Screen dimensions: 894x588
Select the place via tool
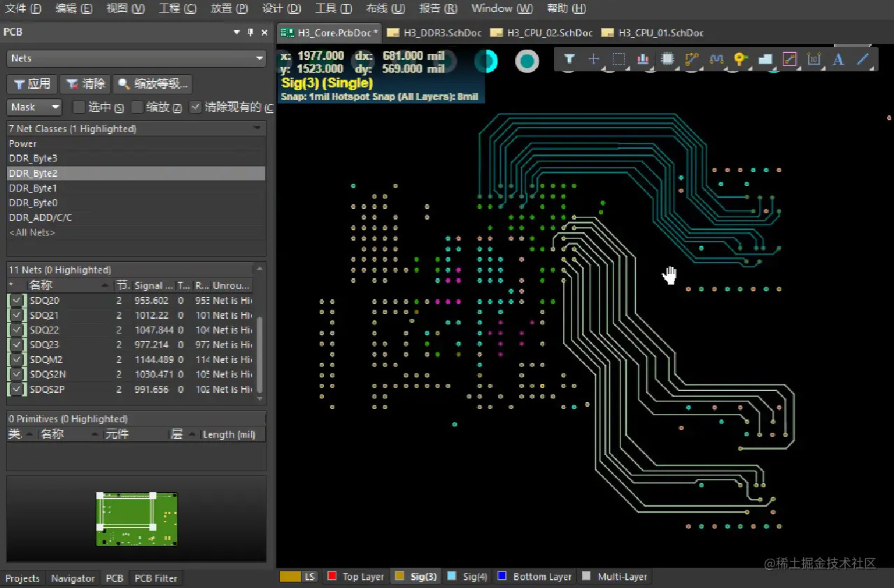[x=740, y=59]
